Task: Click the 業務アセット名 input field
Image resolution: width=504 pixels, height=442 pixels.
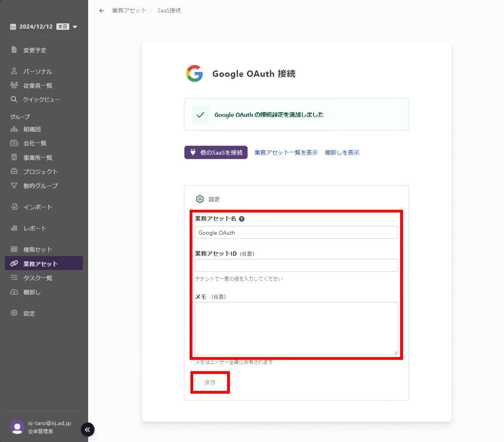Action: 296,233
